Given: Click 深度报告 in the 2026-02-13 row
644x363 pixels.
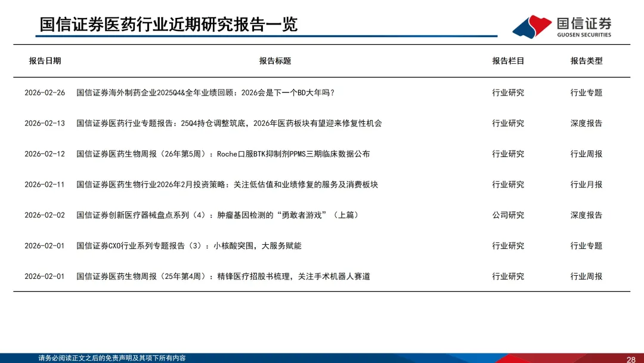Looking at the screenshot, I should pyautogui.click(x=586, y=124).
